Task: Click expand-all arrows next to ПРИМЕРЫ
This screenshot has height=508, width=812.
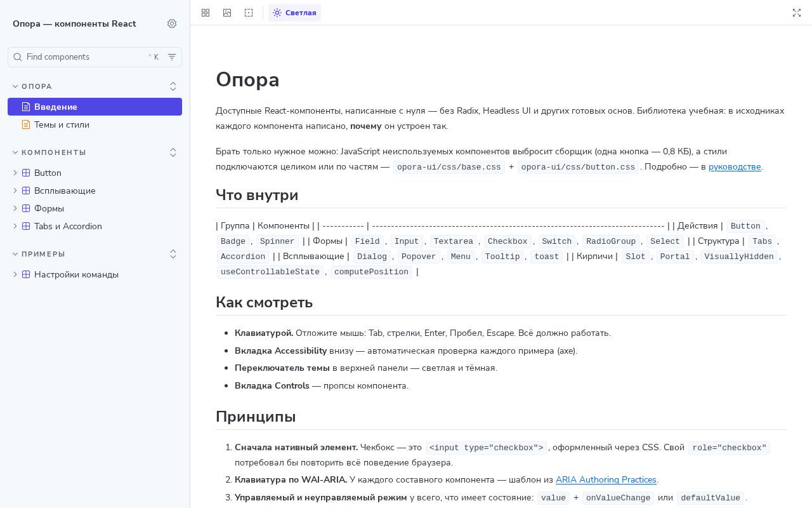Action: tap(173, 254)
